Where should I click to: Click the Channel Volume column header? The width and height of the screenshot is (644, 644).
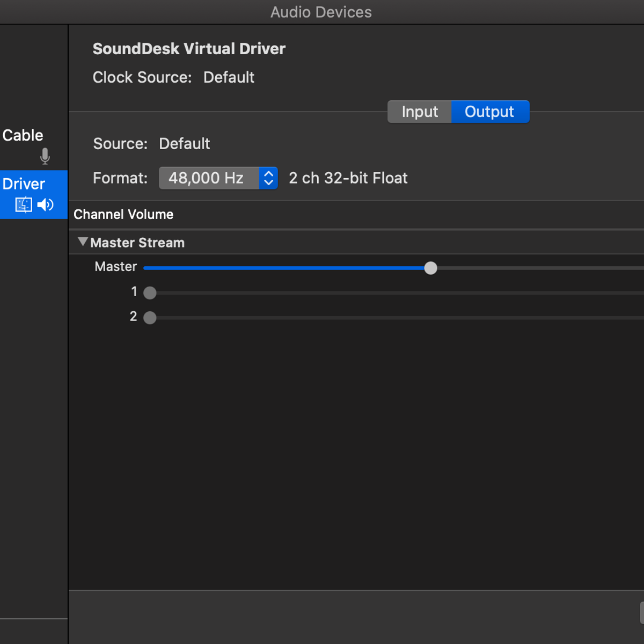click(x=123, y=215)
